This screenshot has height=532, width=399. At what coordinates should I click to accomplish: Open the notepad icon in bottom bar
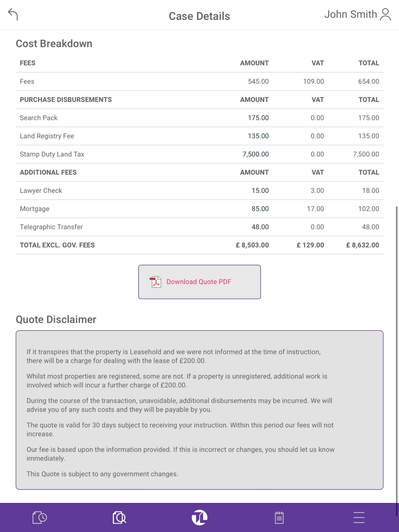[279, 518]
